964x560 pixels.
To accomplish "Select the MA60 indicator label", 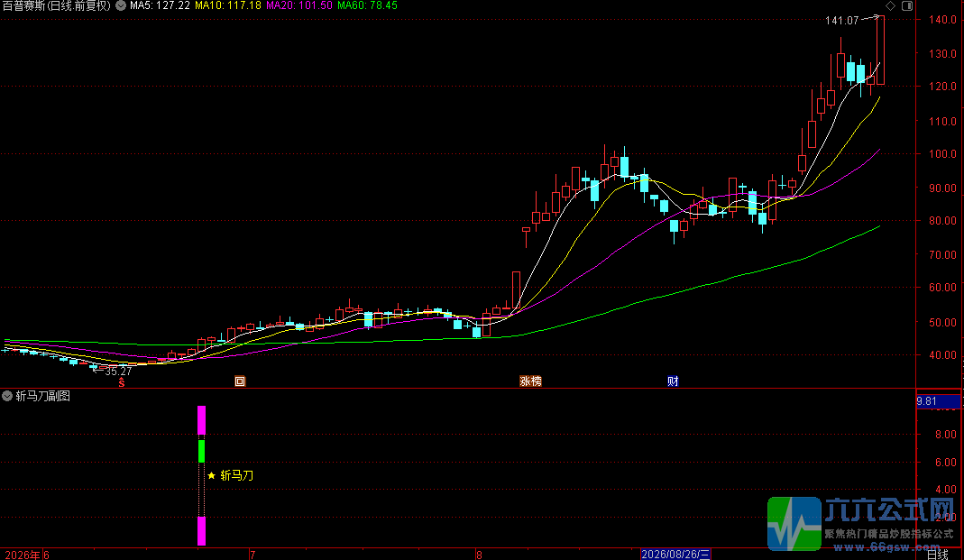I will 367,5.
